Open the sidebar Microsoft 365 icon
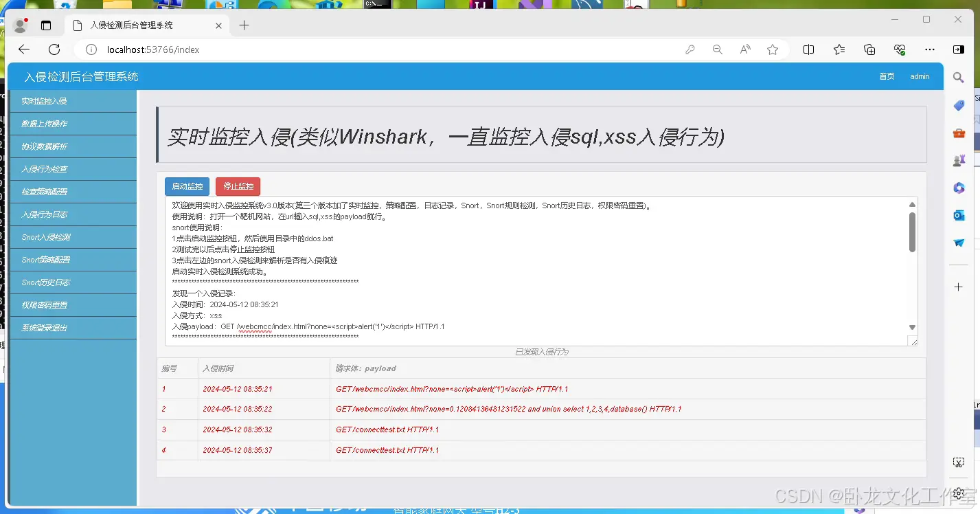Viewport: 980px width, 514px height. coord(959,188)
